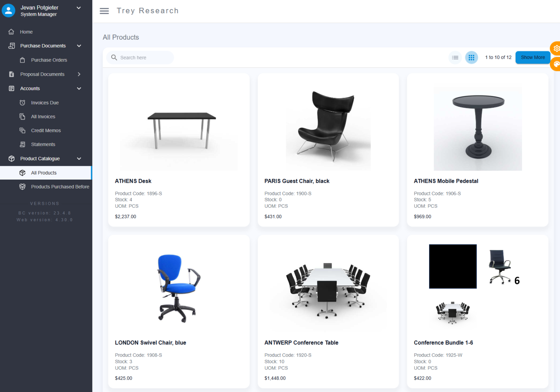Collapse the Product Catalogue section
This screenshot has width=560, height=392.
79,158
